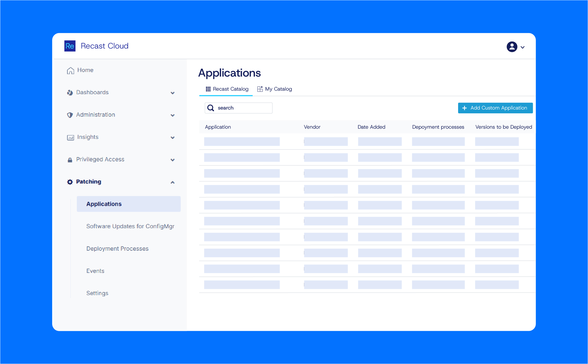Sort by the Date Added column header
This screenshot has height=364, width=588.
371,127
